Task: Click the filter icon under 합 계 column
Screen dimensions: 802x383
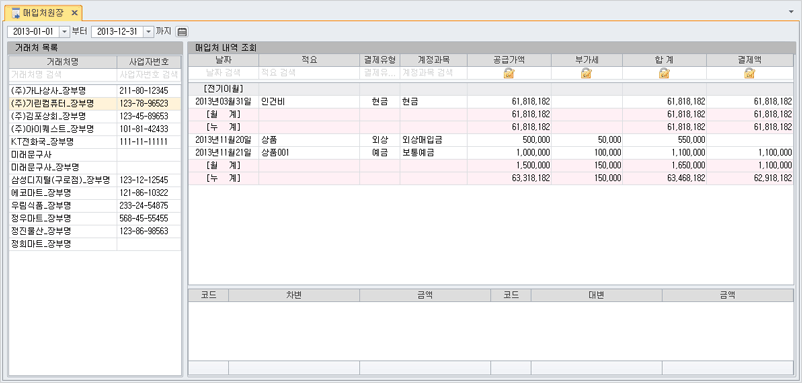Action: click(664, 73)
